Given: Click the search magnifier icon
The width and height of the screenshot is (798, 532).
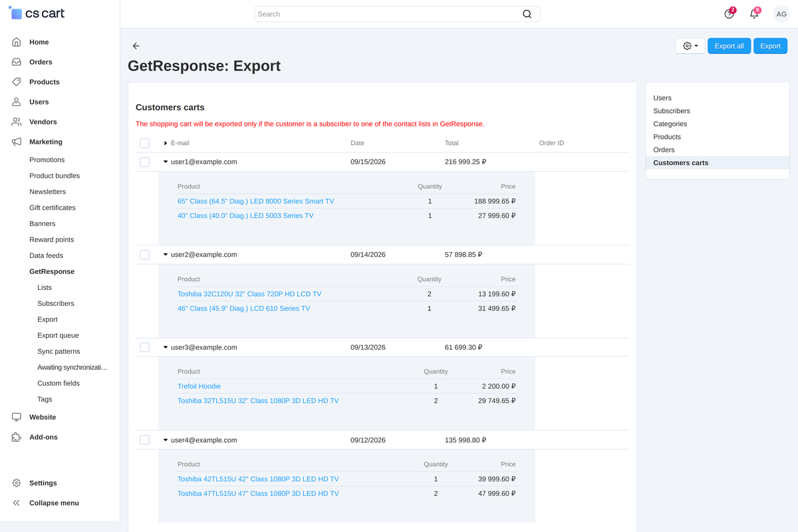Looking at the screenshot, I should (x=527, y=14).
